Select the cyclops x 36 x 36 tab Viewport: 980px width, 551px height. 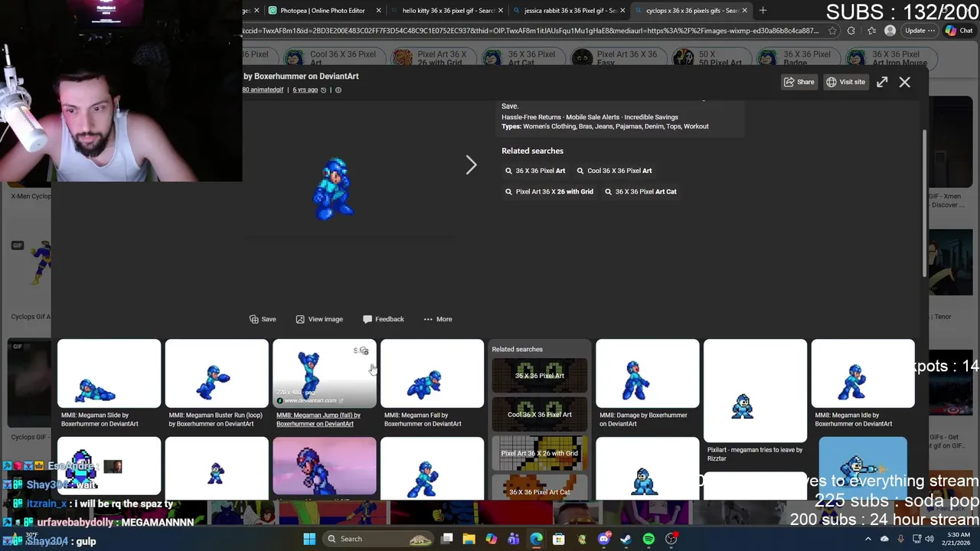click(x=691, y=11)
